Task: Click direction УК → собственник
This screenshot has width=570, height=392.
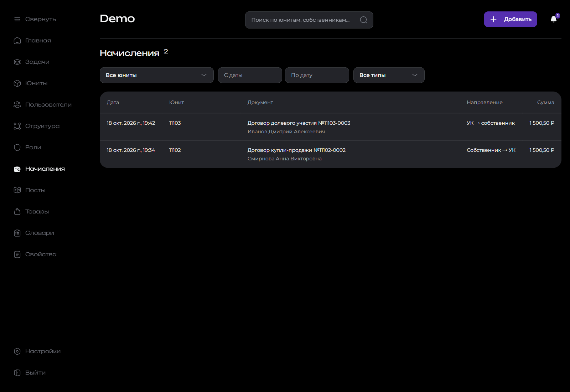Action: pos(491,123)
